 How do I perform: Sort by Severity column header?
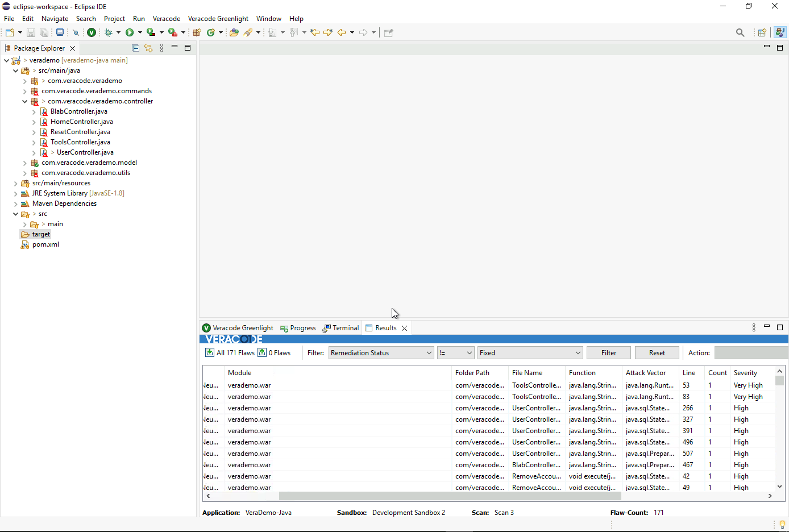pyautogui.click(x=753, y=373)
